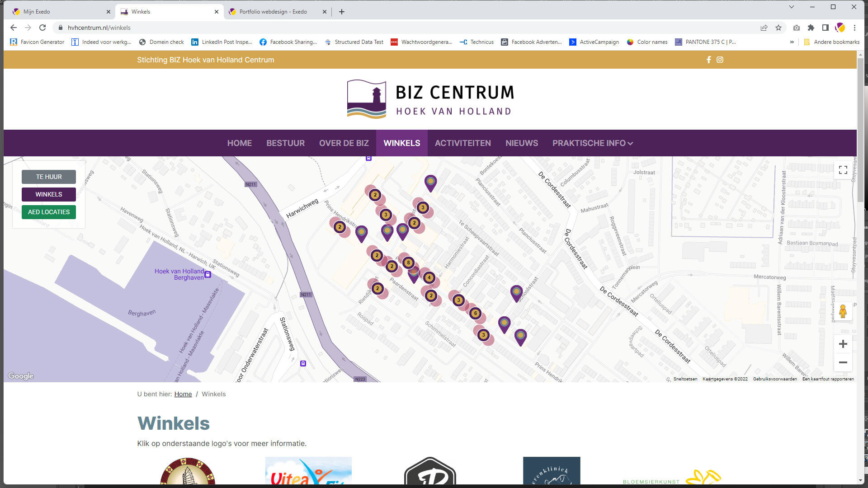Click the Gebruiksvoorwaarden link on the map

click(x=774, y=379)
